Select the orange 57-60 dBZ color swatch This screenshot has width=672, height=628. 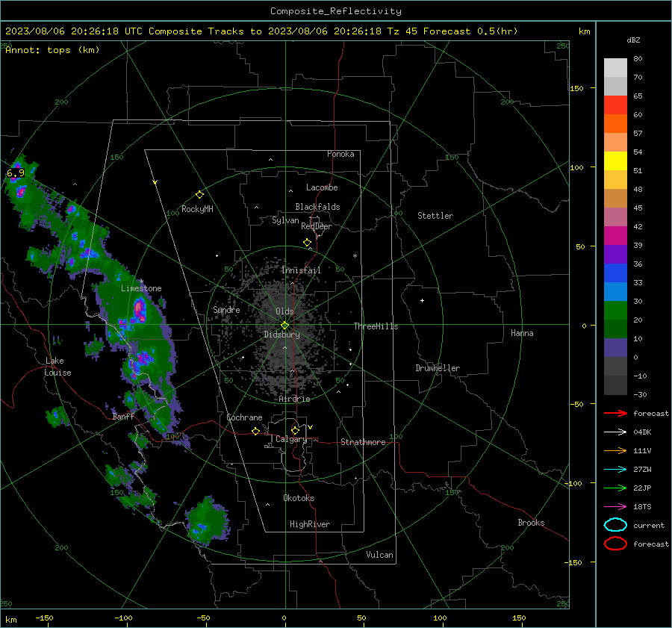[x=615, y=124]
